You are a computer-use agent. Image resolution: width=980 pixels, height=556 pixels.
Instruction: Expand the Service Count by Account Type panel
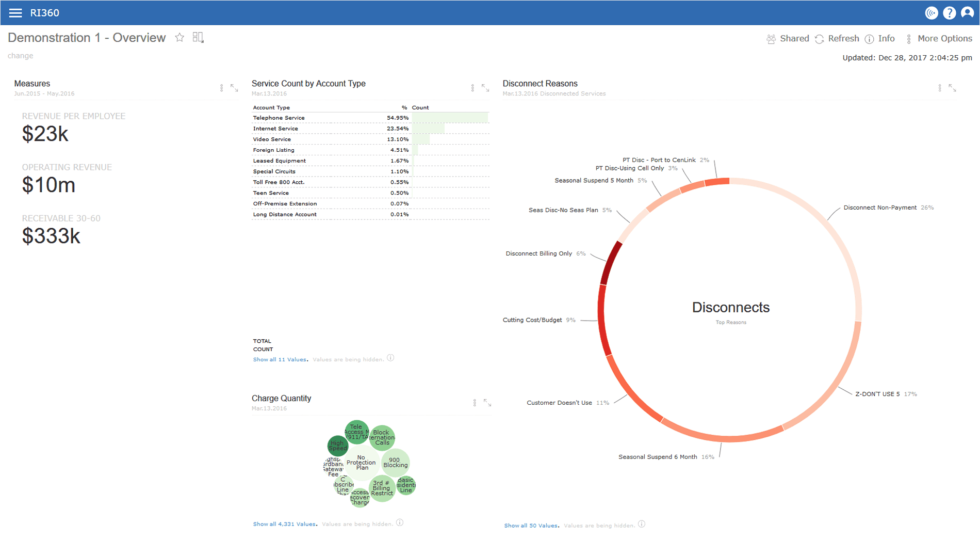click(x=485, y=88)
